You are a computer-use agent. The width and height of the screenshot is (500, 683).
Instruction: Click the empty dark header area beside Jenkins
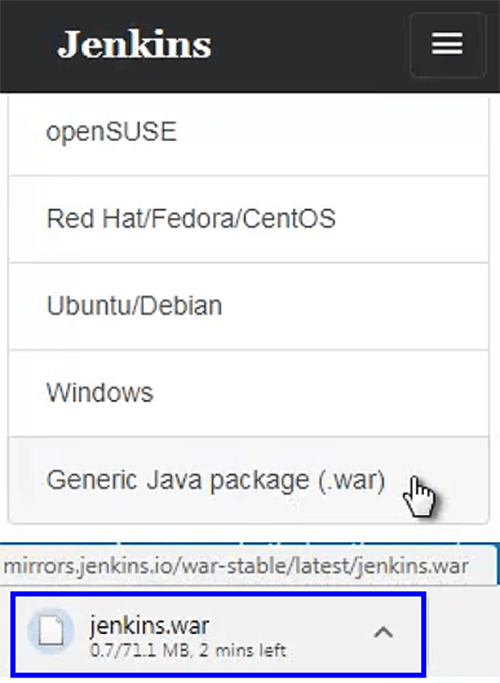[x=309, y=44]
